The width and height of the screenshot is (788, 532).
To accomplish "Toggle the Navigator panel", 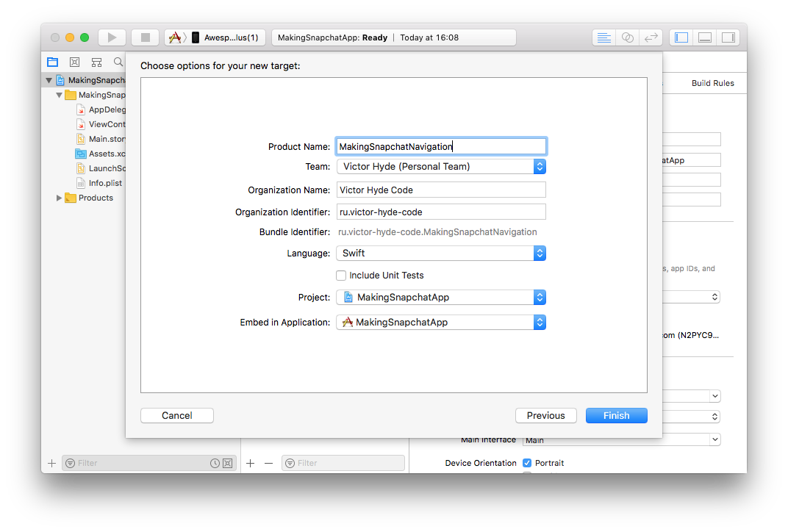I will [681, 37].
